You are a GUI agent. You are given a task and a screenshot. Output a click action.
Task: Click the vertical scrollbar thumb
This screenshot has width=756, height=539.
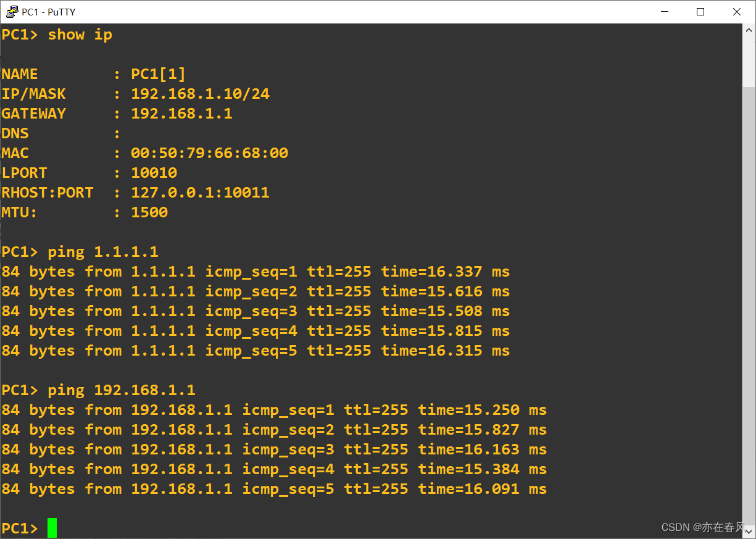[749, 305]
